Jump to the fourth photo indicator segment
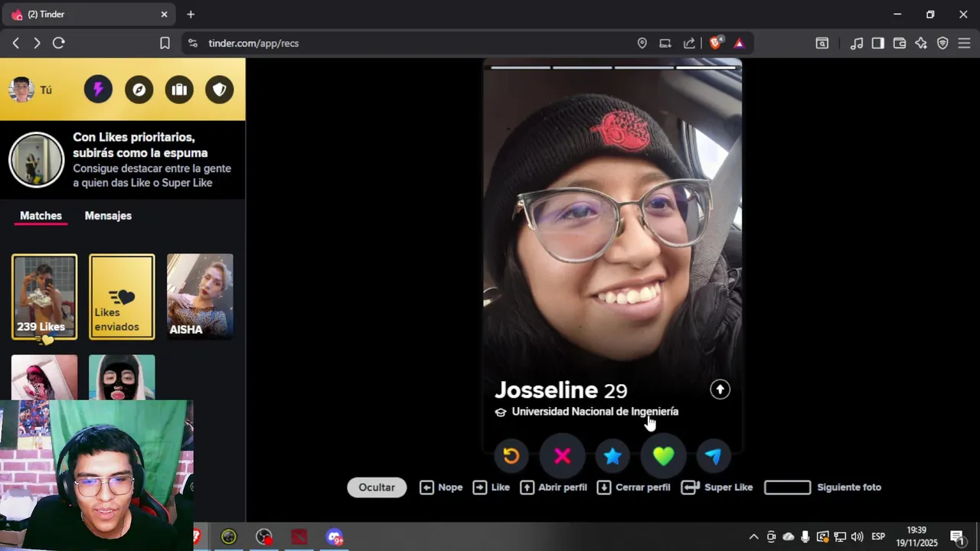980x551 pixels. pyautogui.click(x=706, y=67)
